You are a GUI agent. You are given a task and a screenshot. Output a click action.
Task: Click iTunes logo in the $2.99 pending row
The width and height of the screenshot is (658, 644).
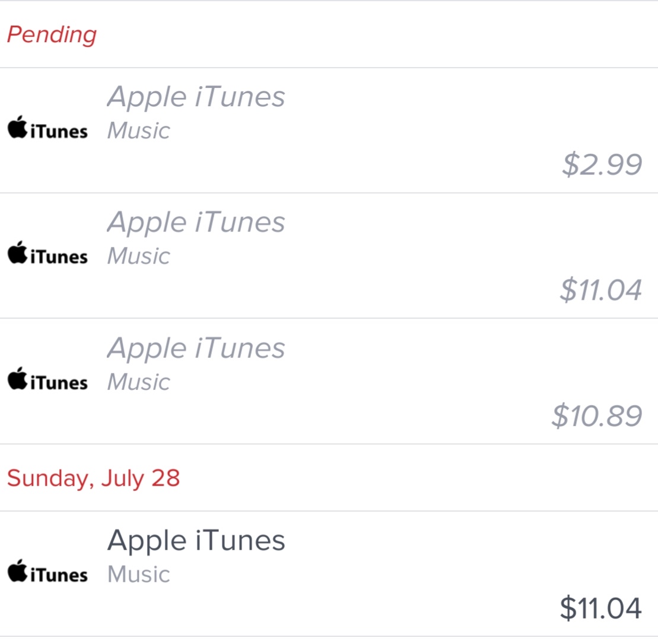[x=47, y=129]
